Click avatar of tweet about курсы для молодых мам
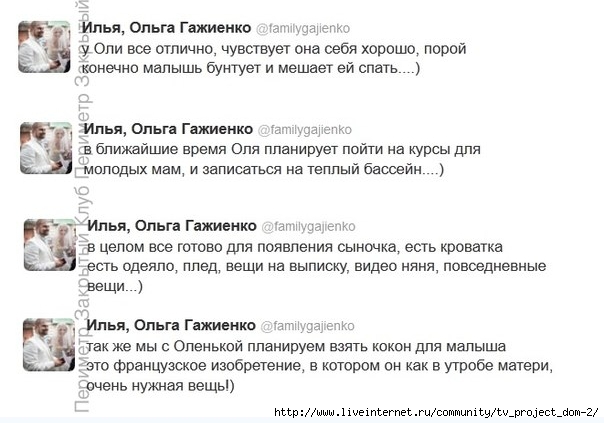 coord(46,148)
